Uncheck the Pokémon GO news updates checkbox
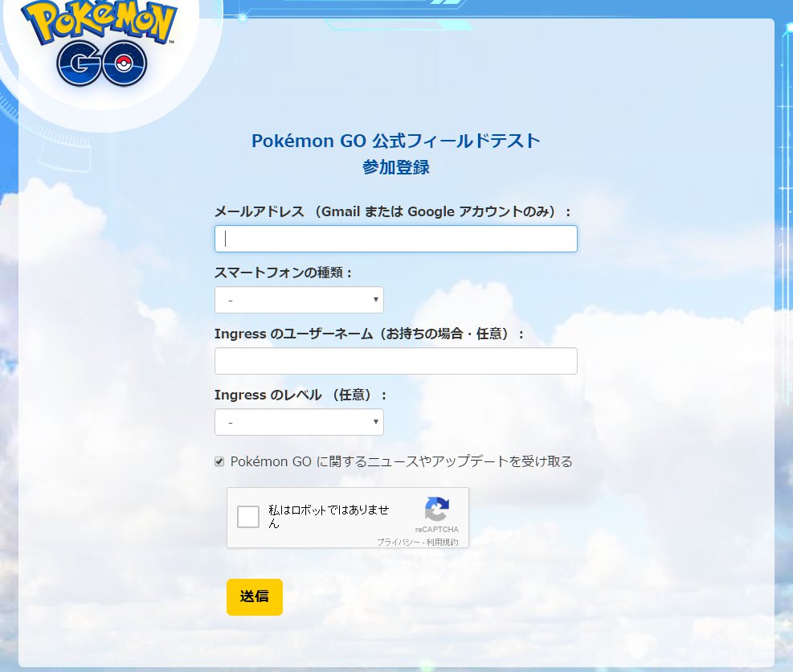This screenshot has height=672, width=793. tap(219, 461)
